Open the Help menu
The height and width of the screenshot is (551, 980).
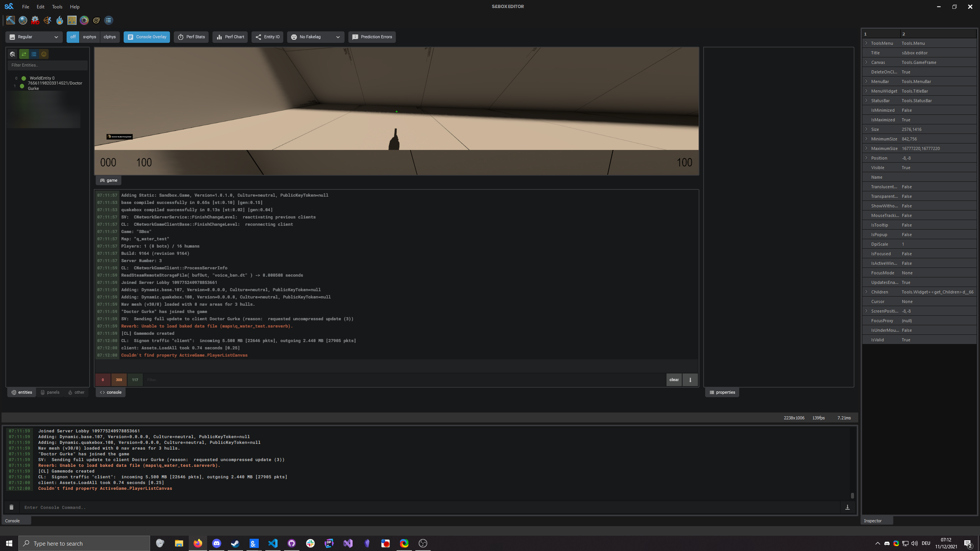point(75,7)
